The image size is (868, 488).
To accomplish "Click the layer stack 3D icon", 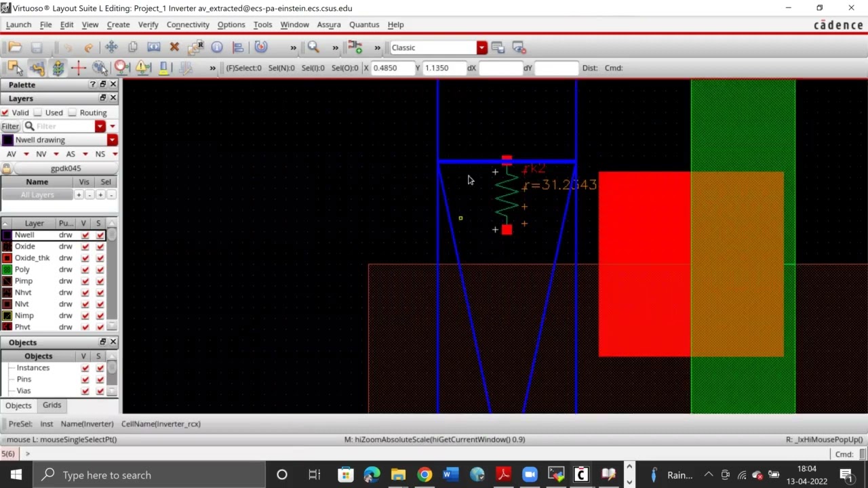I will [58, 68].
